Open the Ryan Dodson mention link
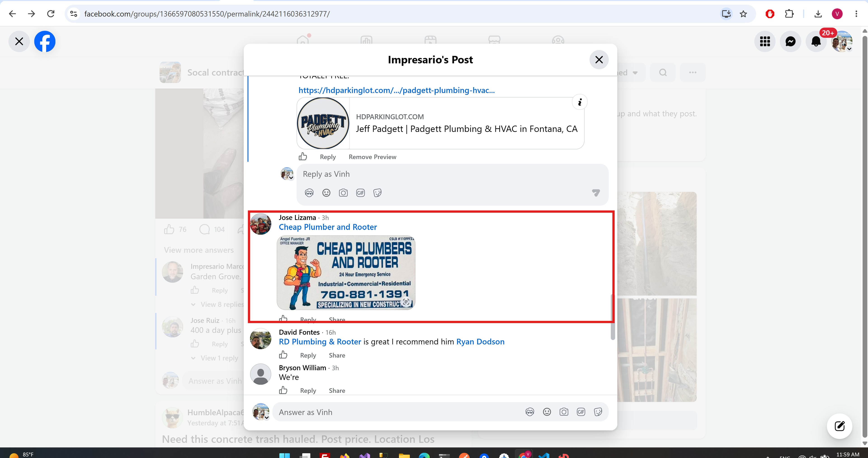This screenshot has height=458, width=868. (480, 342)
